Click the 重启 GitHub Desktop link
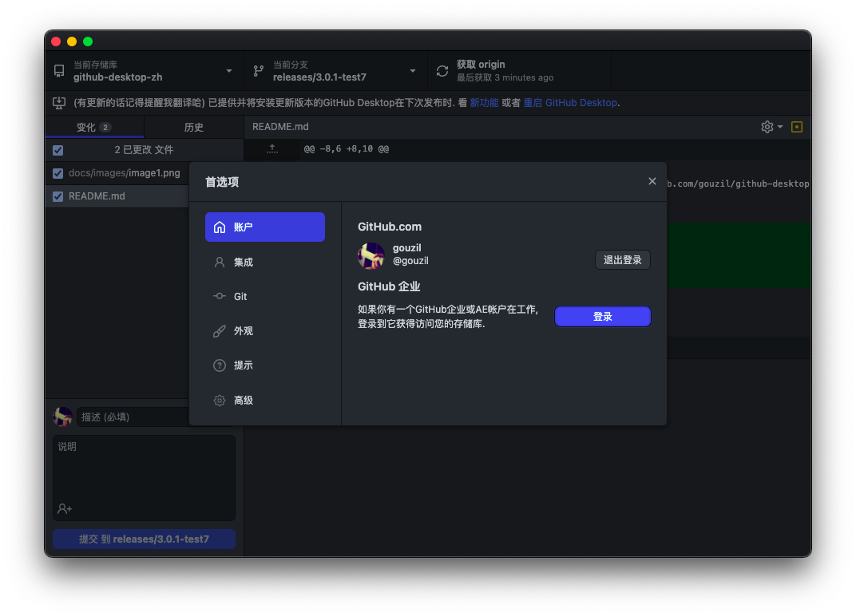856x616 pixels. (570, 103)
